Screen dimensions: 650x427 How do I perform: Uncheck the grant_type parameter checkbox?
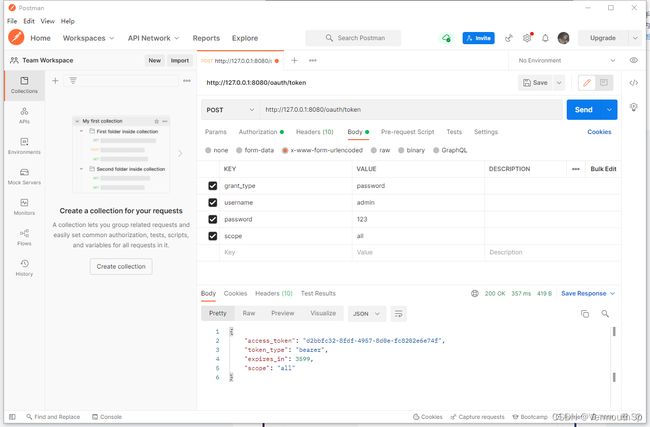(x=213, y=186)
